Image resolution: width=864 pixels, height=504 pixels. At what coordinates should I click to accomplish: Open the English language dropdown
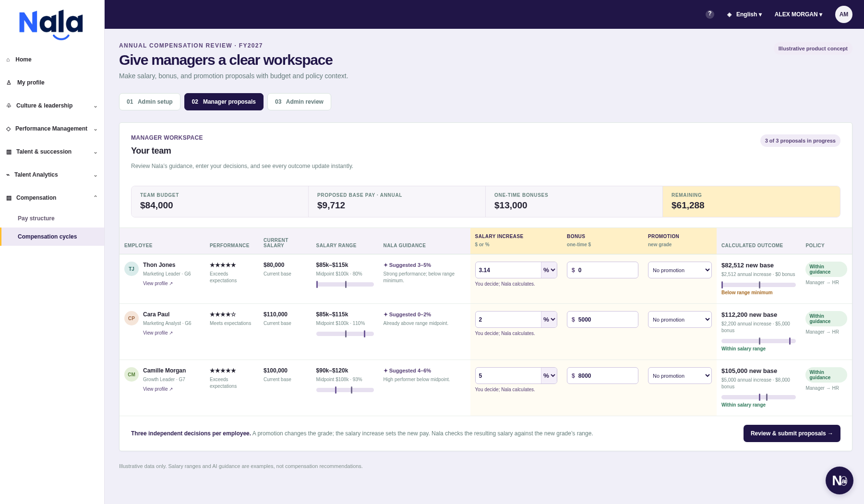point(749,14)
